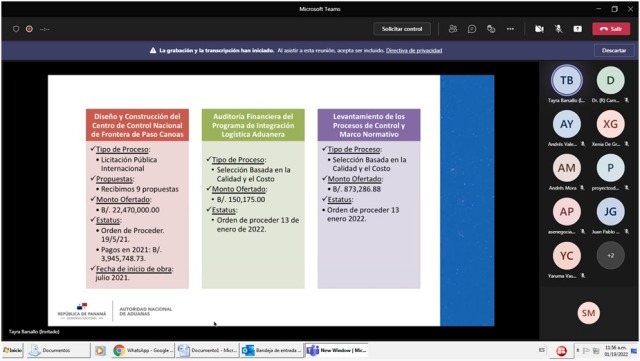Open the reactions icon in toolbar
This screenshot has width=640, height=361.
(491, 29)
